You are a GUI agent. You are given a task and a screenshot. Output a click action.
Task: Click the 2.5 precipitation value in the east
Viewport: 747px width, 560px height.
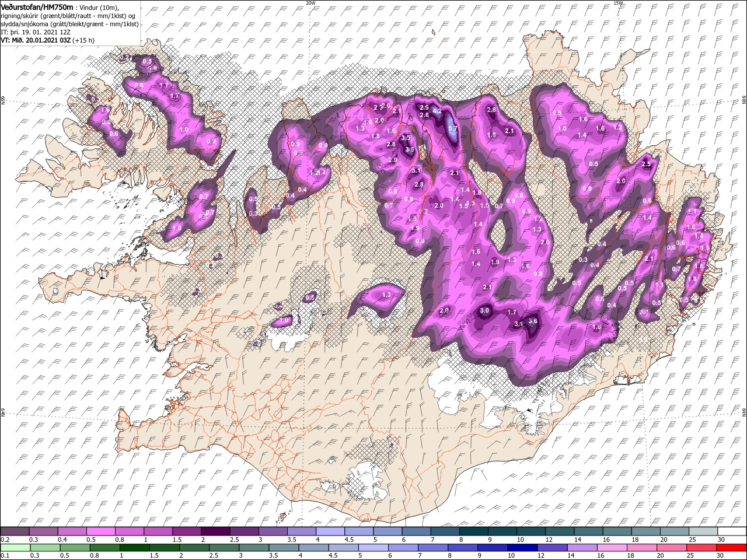point(646,164)
